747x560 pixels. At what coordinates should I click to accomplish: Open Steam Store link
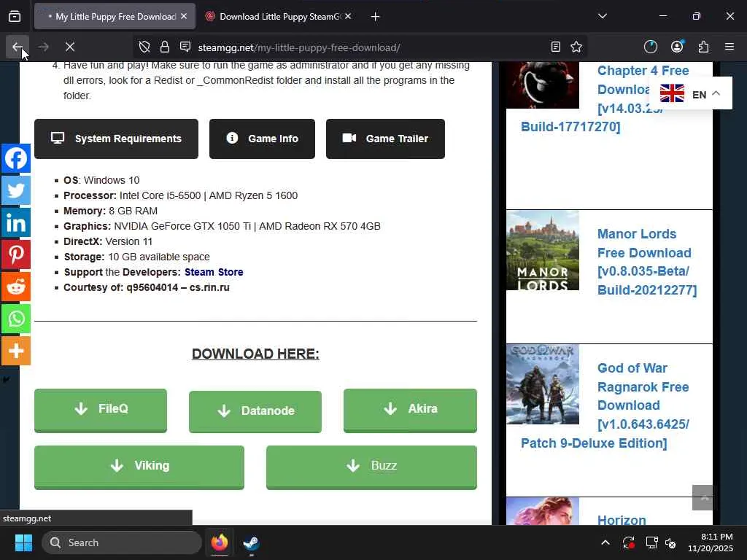[214, 272]
